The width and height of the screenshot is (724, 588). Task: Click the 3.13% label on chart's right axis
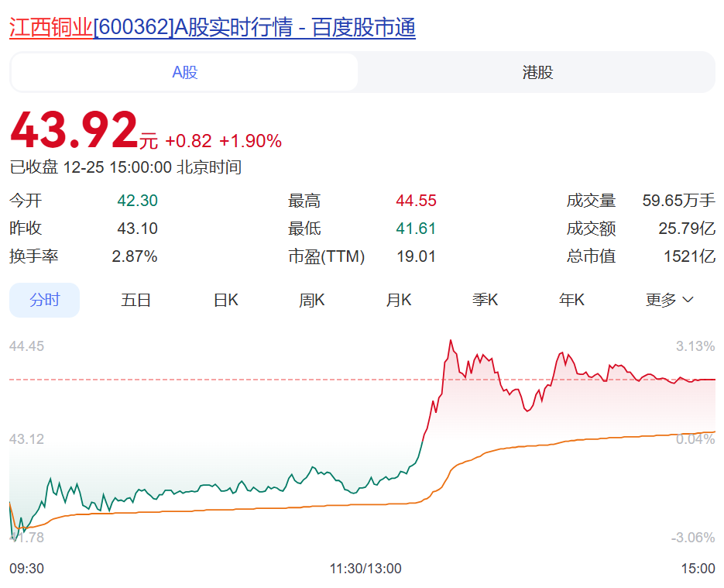coord(695,346)
